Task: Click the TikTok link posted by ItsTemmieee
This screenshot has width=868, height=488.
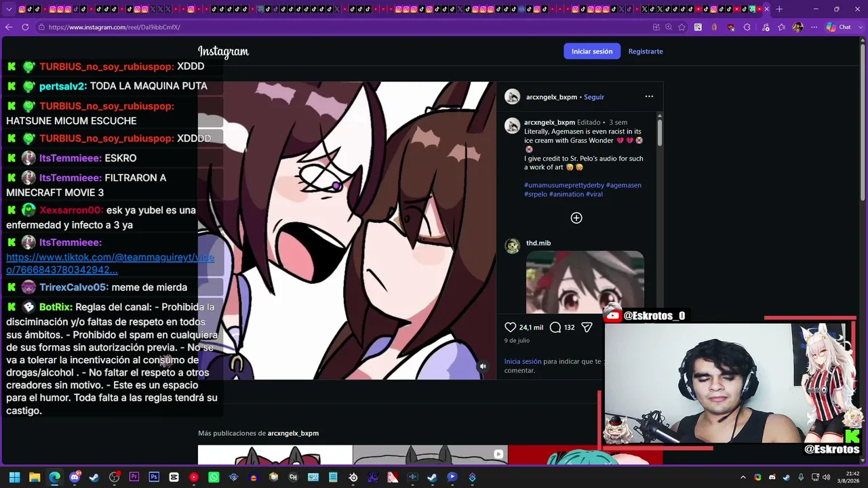Action: tap(111, 264)
